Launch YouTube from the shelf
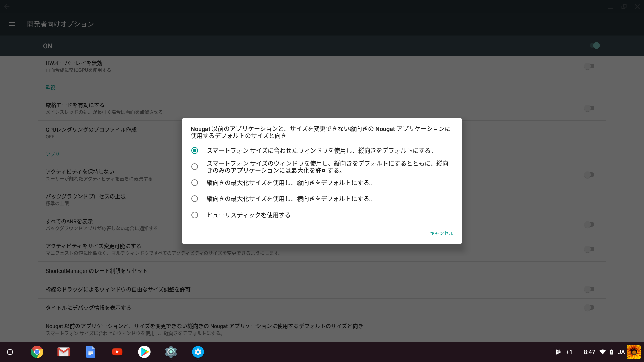 pos(117,352)
